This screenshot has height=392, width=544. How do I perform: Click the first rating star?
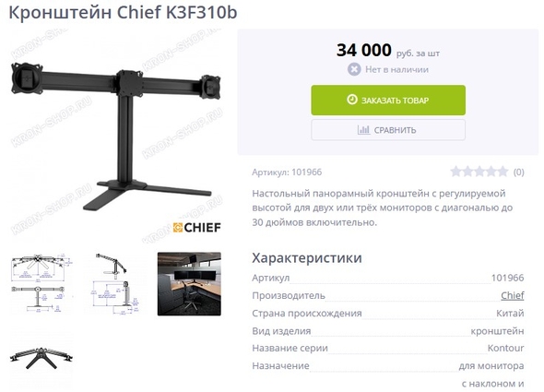click(455, 172)
